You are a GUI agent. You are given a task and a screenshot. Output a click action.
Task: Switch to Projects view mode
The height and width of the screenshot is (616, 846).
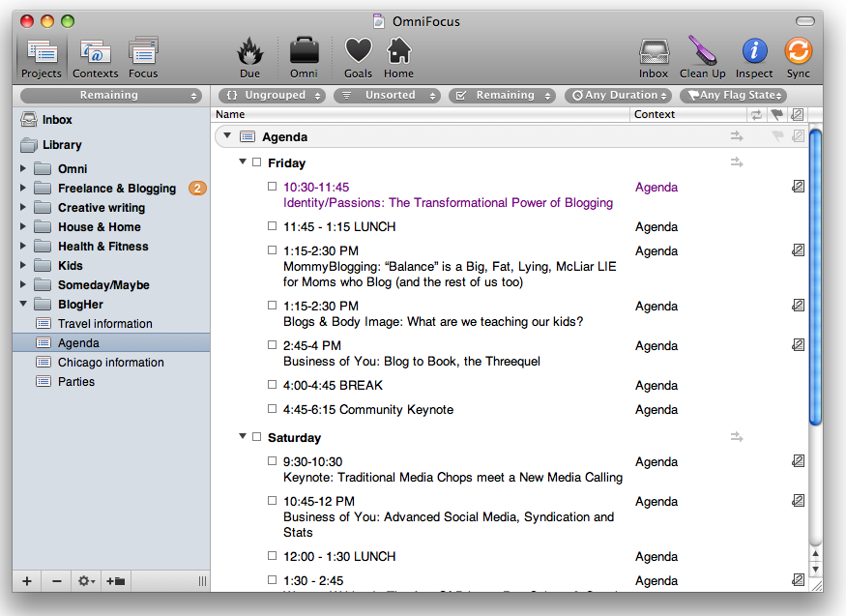pos(42,58)
